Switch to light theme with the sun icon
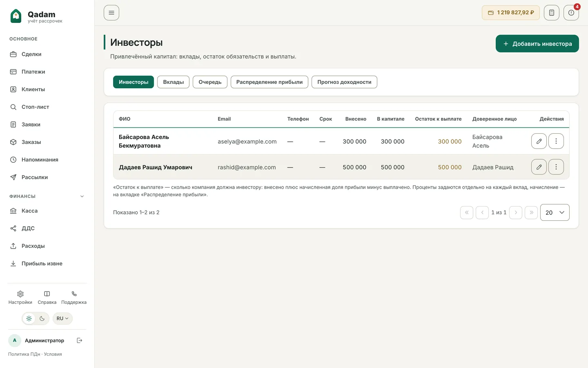Screen dimensions: 588x368 click(29, 319)
